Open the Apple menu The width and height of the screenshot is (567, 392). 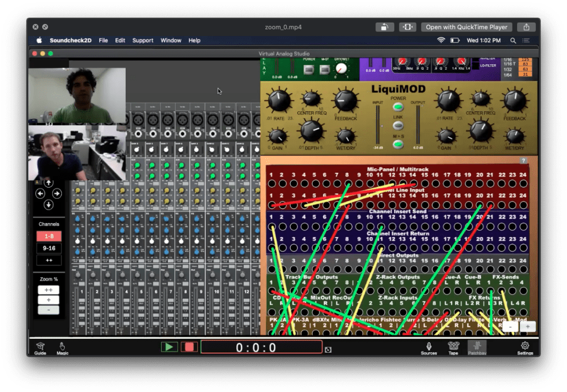click(x=39, y=40)
